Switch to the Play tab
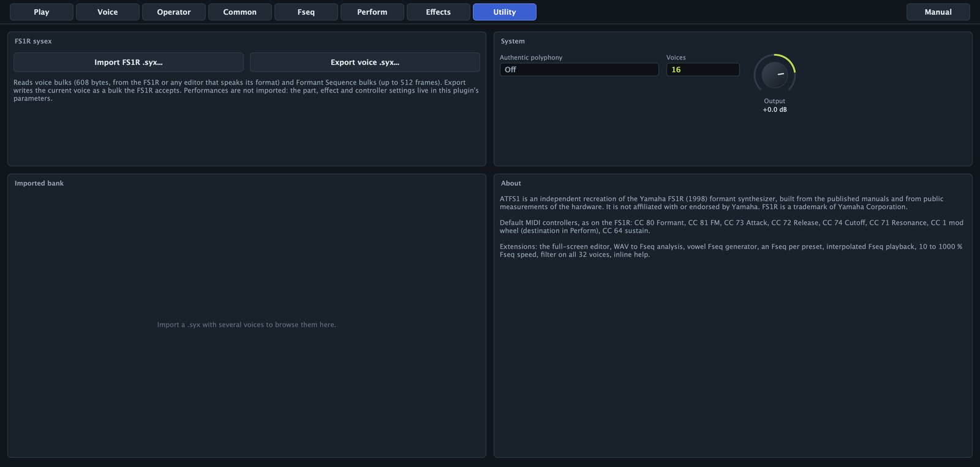The height and width of the screenshot is (467, 980). [42, 12]
